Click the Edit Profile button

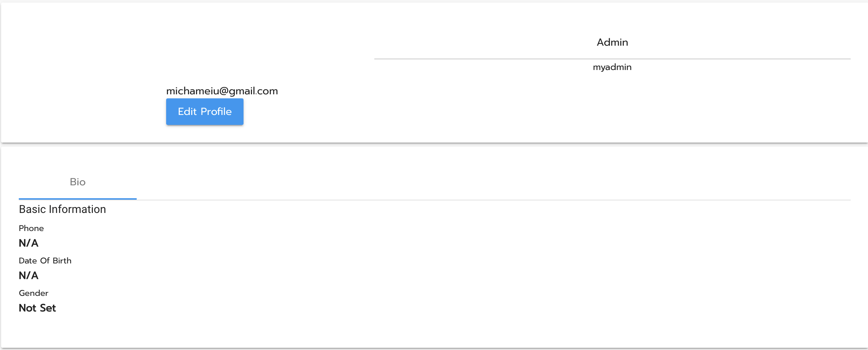point(204,112)
